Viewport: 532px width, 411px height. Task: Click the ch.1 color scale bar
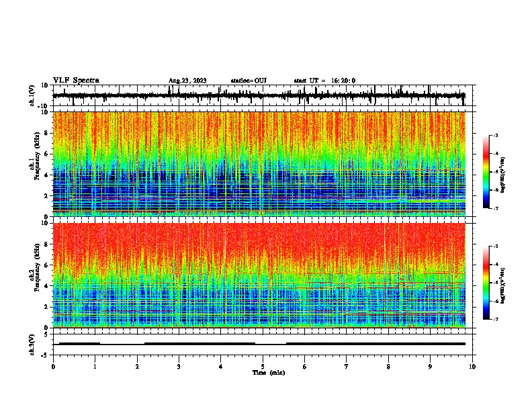(486, 172)
